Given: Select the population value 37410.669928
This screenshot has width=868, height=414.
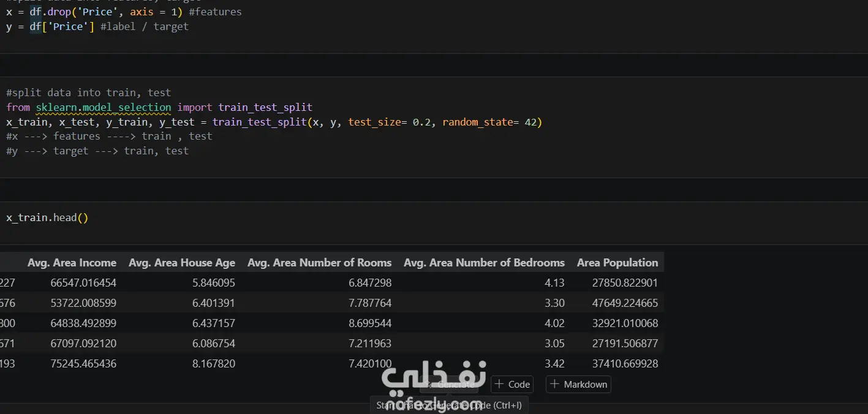Looking at the screenshot, I should click(x=625, y=364).
